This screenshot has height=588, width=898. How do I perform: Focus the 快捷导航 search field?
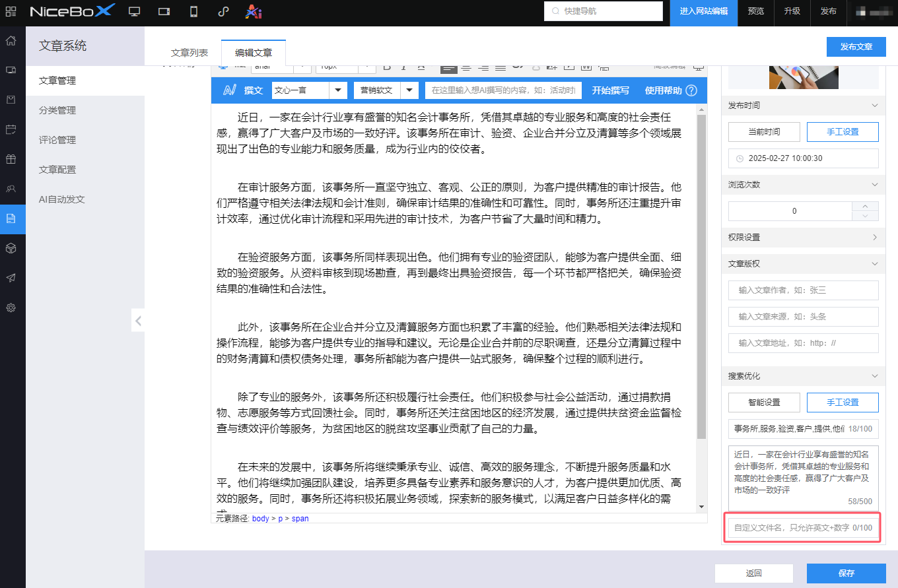(x=604, y=11)
